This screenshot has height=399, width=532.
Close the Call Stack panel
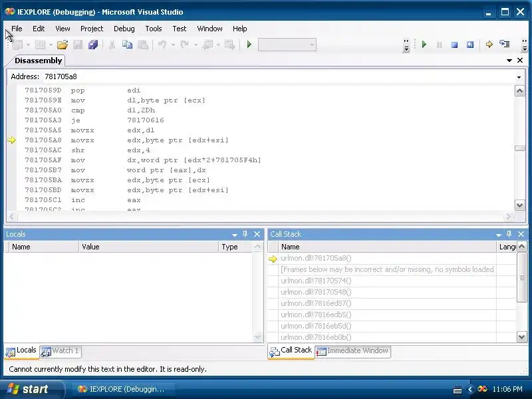click(521, 234)
